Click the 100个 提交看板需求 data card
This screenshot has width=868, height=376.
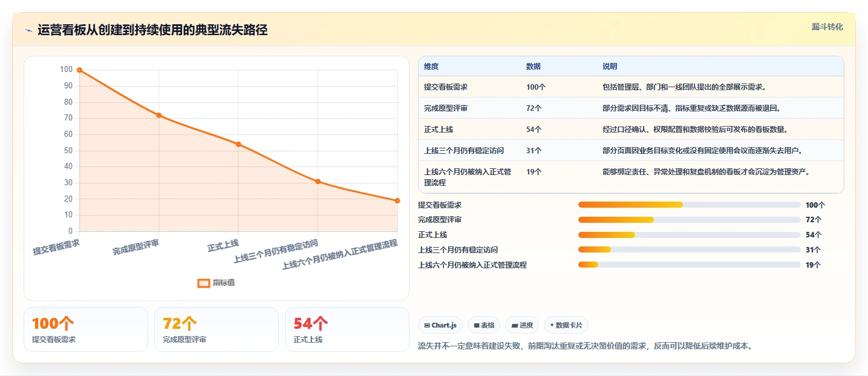coord(86,329)
